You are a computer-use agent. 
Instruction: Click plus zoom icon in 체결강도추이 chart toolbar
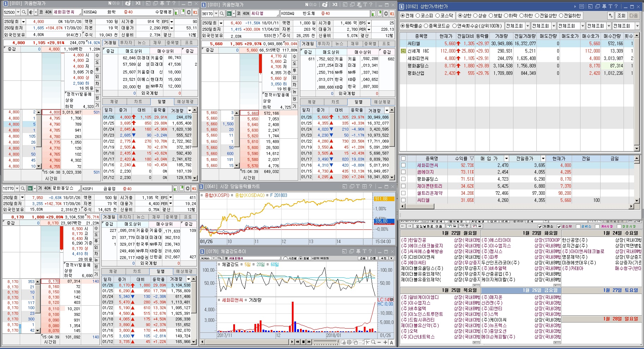tap(385, 342)
